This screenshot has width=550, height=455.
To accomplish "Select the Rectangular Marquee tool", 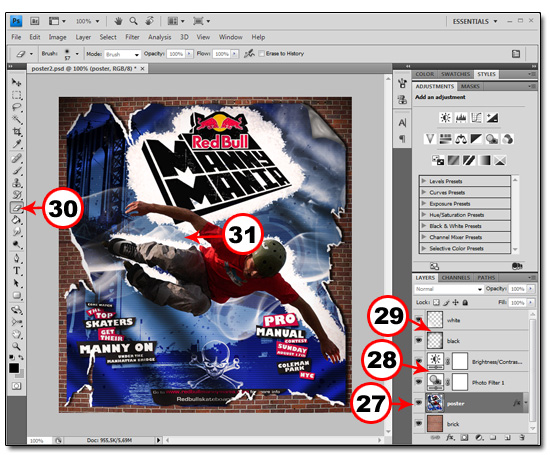I will tap(16, 95).
